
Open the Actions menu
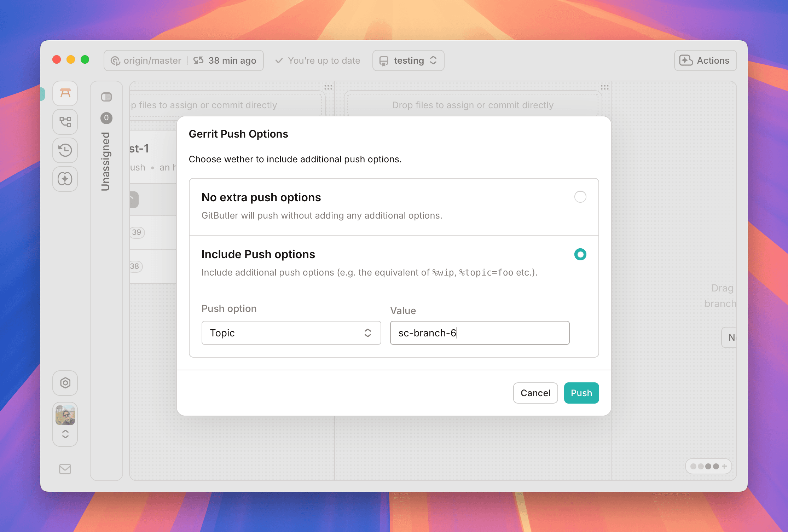click(705, 60)
